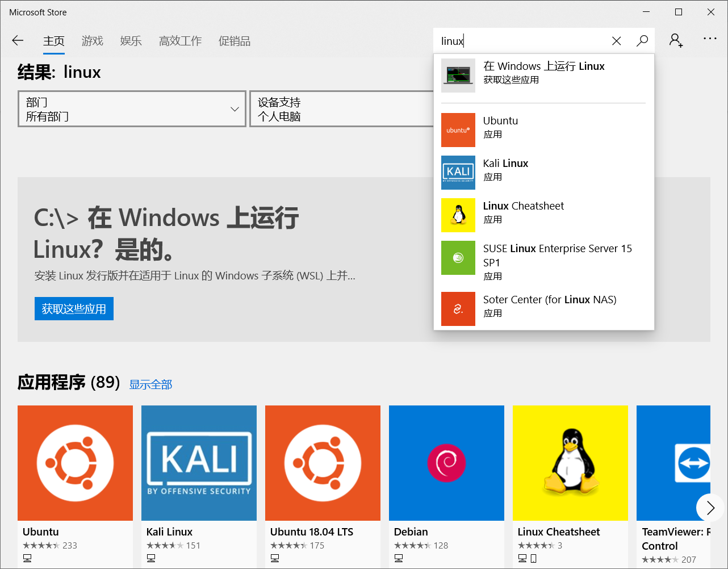
Task: Switch to the 促销品 tab
Action: (235, 41)
